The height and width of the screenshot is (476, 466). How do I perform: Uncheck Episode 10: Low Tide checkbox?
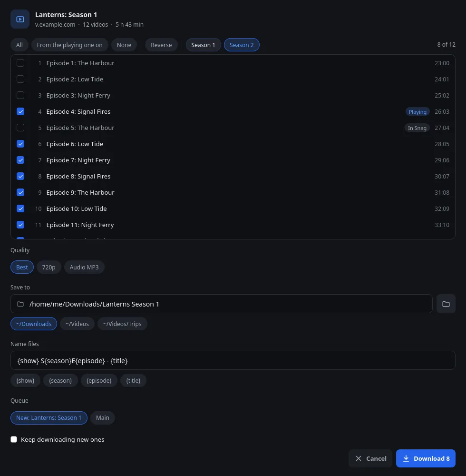point(20,208)
